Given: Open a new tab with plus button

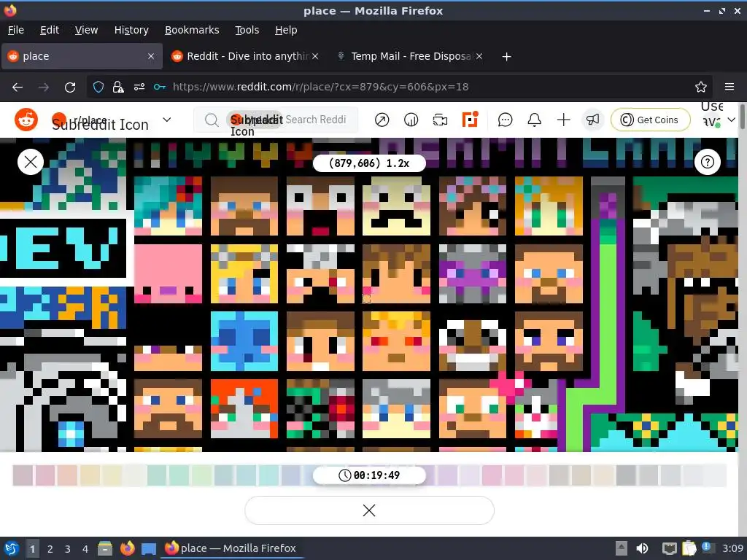Looking at the screenshot, I should [506, 57].
